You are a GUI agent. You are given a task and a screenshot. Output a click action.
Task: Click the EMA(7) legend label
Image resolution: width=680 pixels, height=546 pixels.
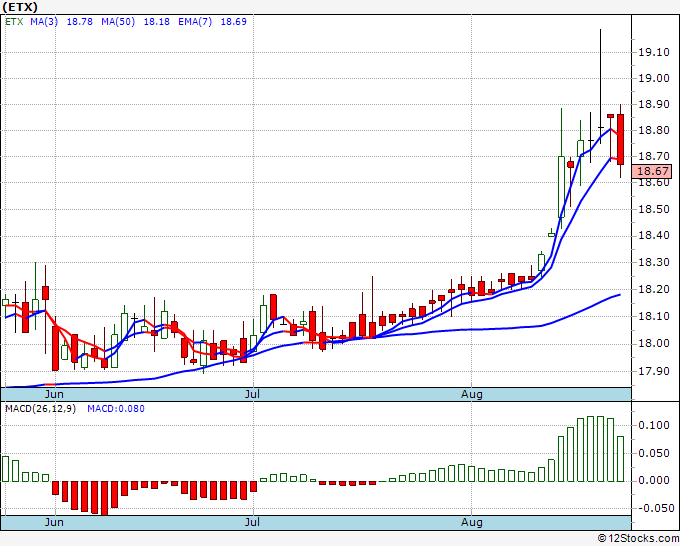click(195, 22)
